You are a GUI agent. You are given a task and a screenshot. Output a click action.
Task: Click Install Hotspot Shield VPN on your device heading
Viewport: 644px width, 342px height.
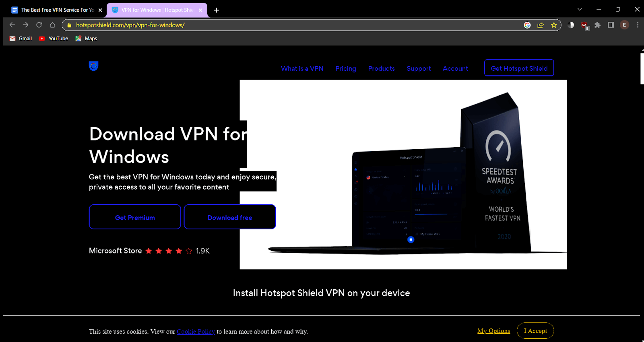322,293
